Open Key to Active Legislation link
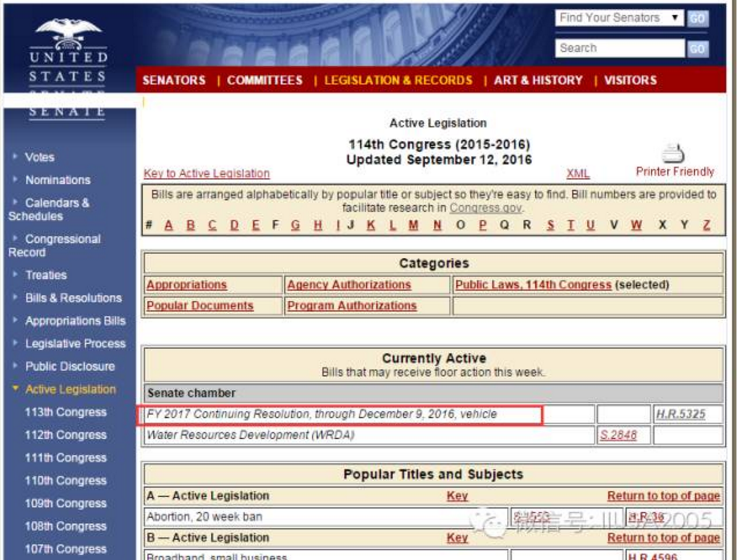The height and width of the screenshot is (560, 738). [206, 174]
